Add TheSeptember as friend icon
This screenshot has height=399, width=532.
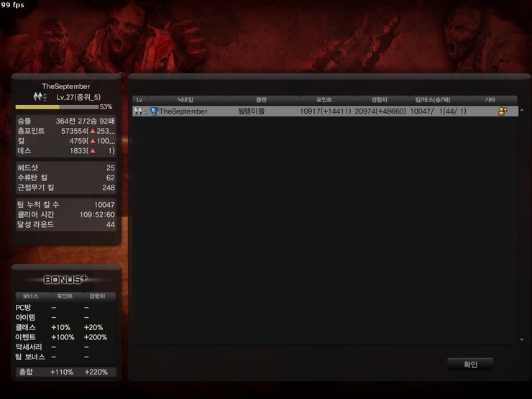pyautogui.click(x=503, y=111)
